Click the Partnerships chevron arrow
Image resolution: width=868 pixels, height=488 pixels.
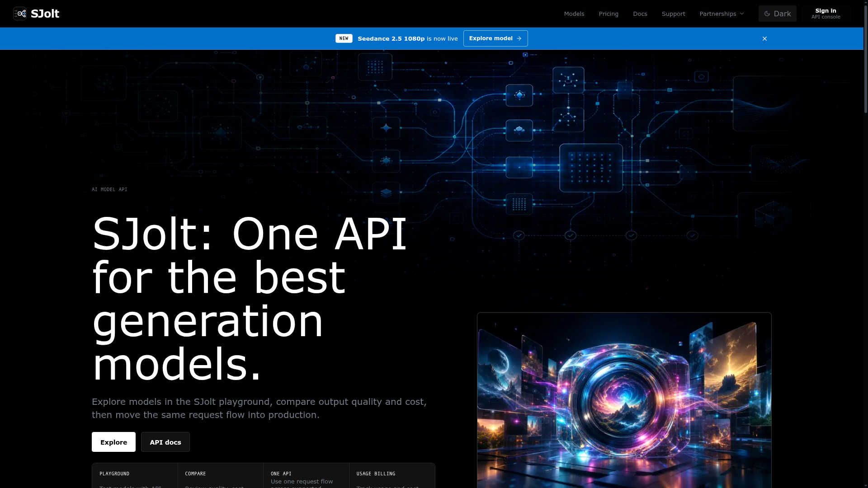[x=742, y=14]
